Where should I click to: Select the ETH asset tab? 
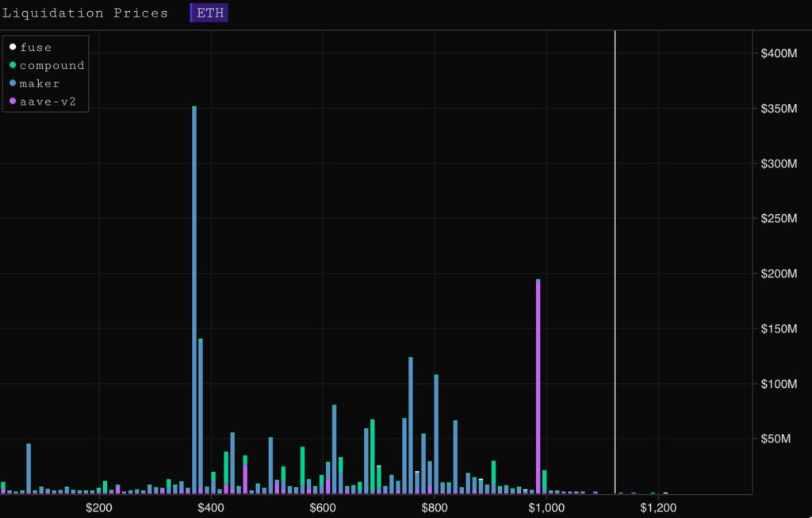point(209,13)
